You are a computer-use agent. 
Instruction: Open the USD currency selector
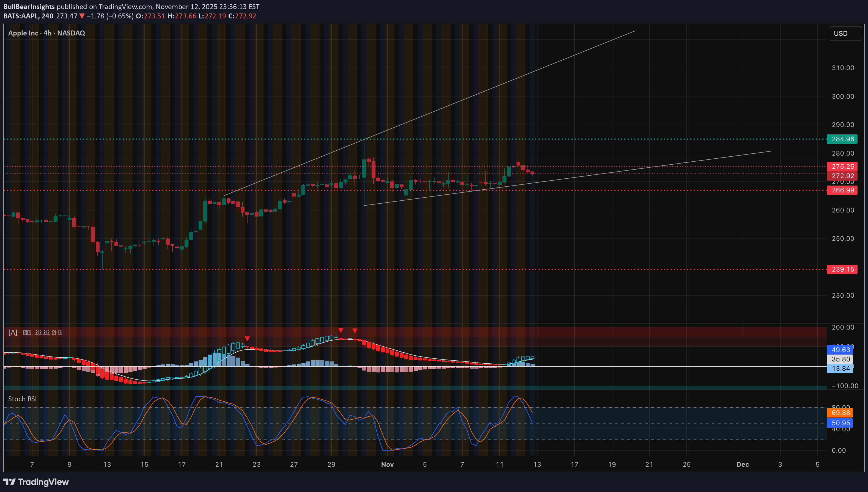click(844, 33)
